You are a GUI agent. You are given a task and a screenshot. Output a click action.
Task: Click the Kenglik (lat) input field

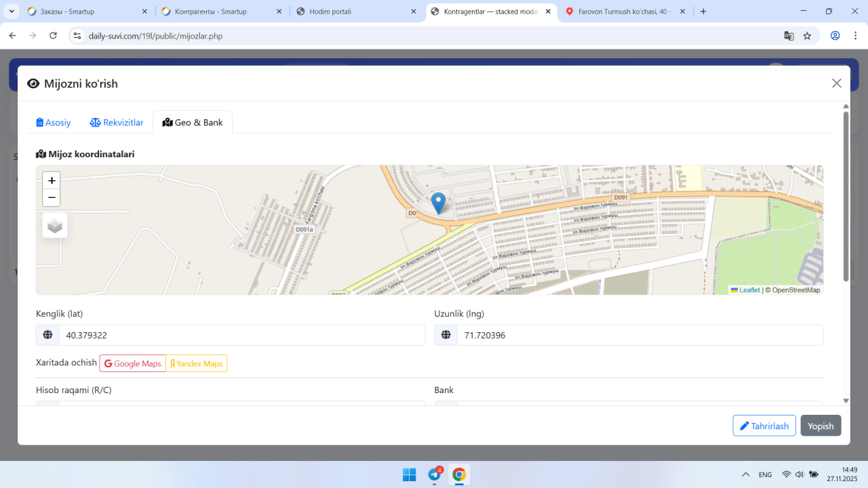coord(242,335)
